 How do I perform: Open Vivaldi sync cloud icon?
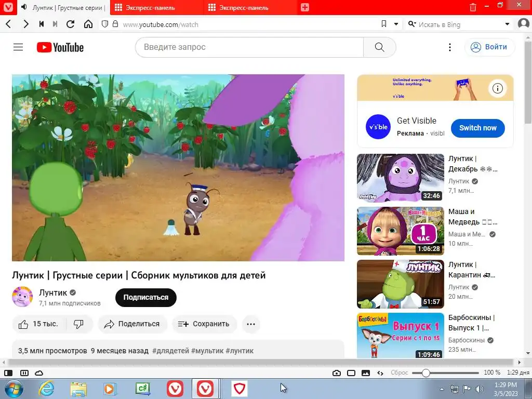(x=39, y=373)
